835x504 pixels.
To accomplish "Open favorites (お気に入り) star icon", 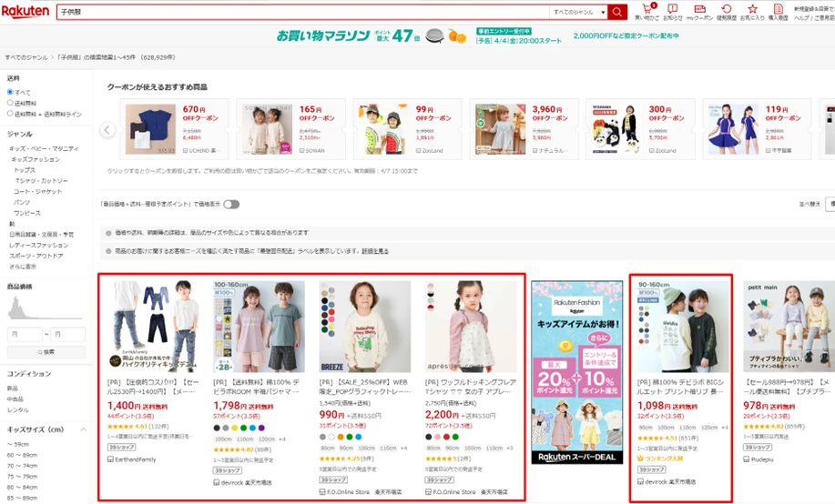I will pos(752,11).
